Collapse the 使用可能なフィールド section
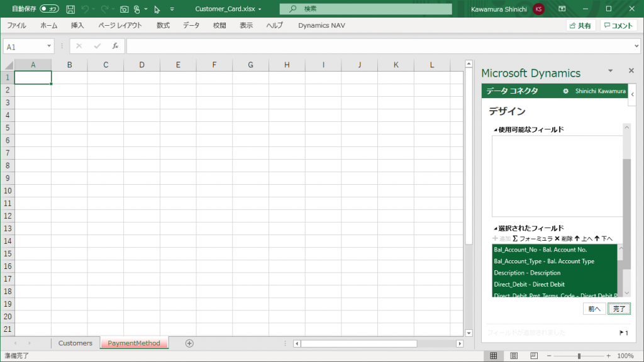This screenshot has width=644, height=362. [496, 130]
